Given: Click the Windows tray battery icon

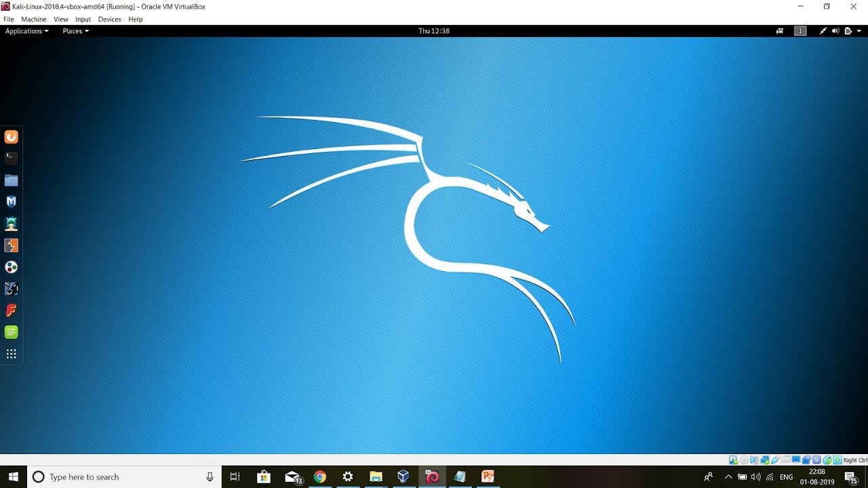Looking at the screenshot, I should click(x=743, y=477).
